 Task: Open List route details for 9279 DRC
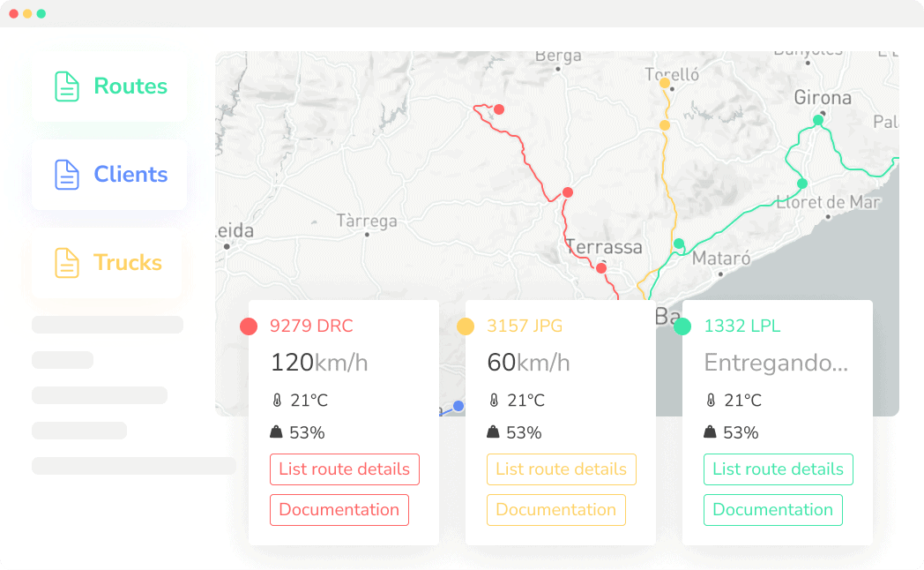[x=344, y=469]
